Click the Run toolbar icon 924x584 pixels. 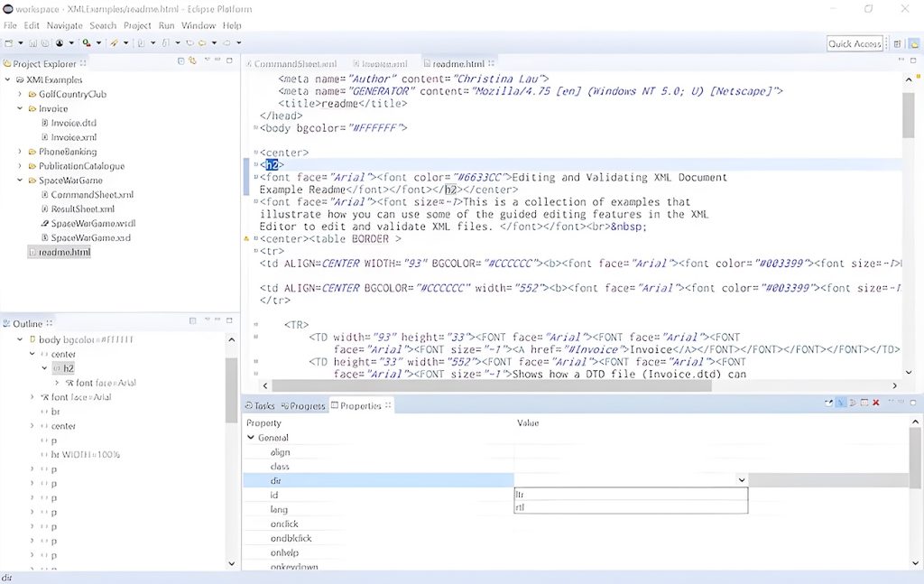tap(86, 42)
